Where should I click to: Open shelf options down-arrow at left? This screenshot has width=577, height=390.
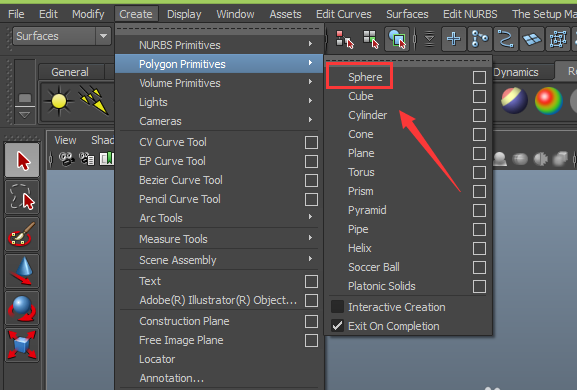tap(25, 116)
